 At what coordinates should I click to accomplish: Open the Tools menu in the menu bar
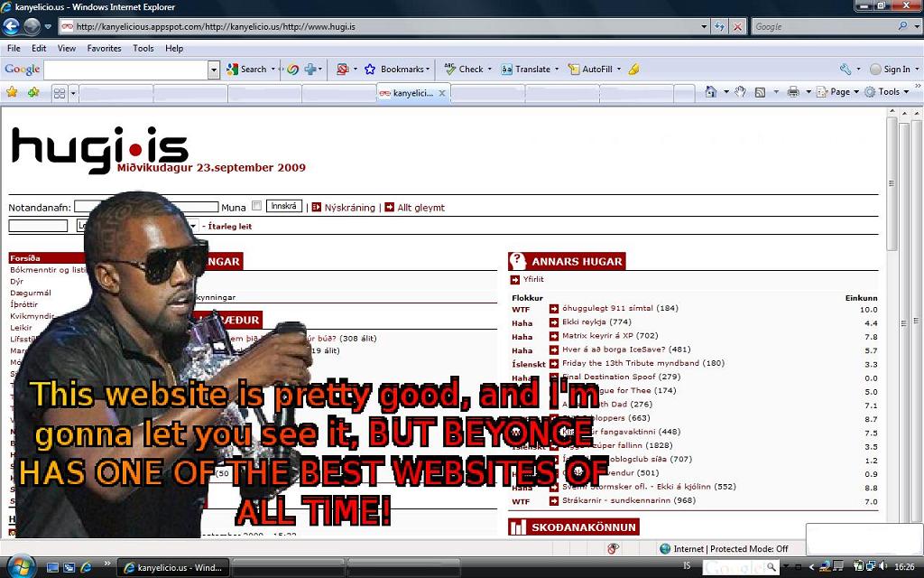pos(143,49)
